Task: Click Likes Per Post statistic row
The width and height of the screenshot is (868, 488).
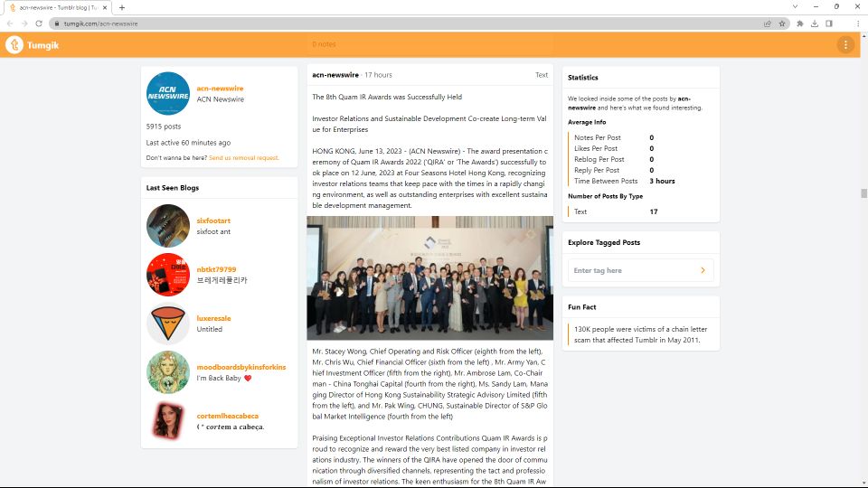Action: [x=614, y=148]
